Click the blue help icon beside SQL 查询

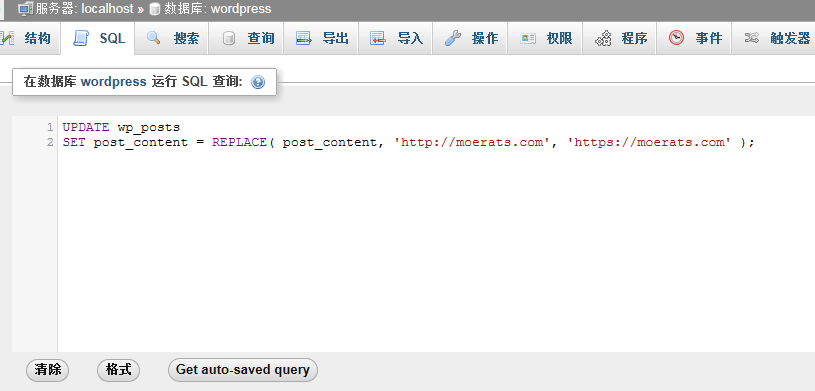[258, 82]
